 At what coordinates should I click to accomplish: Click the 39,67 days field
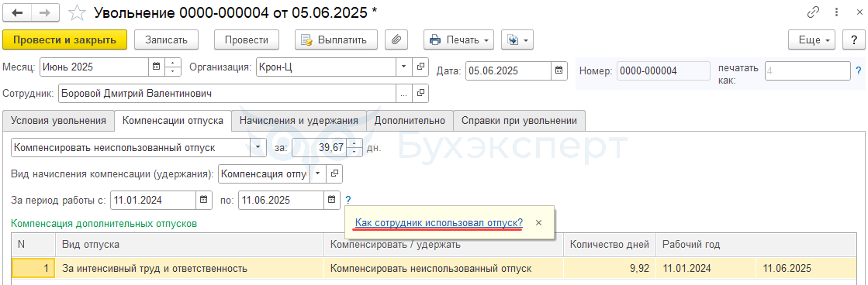(319, 147)
